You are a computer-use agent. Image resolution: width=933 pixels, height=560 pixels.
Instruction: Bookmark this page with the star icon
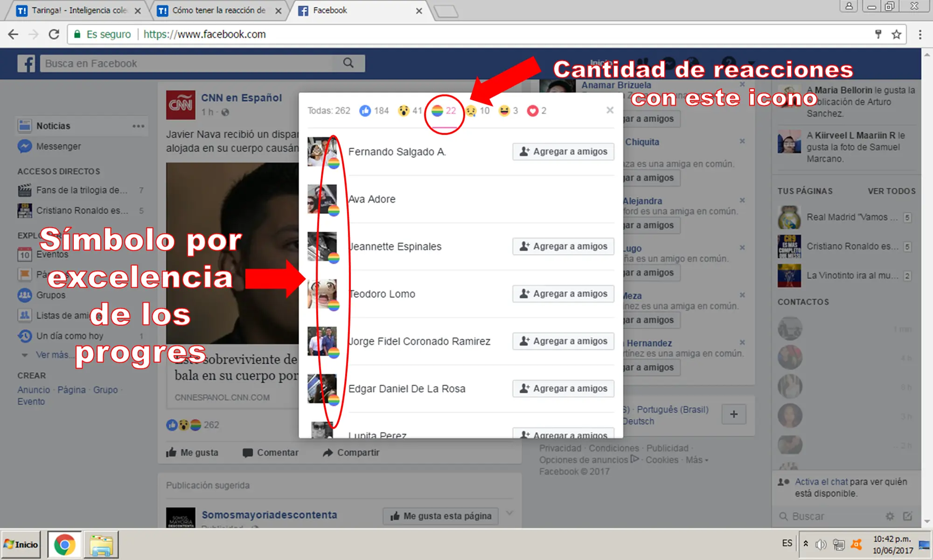[x=896, y=34]
